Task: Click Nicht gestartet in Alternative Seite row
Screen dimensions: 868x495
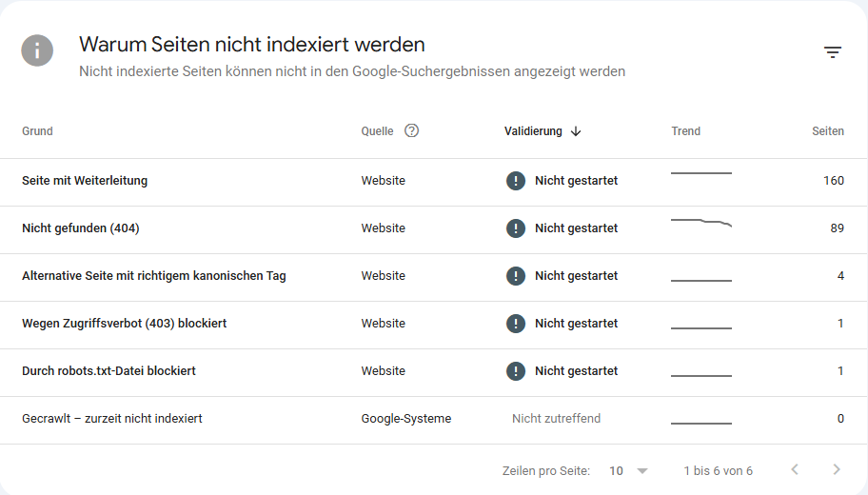Action: coord(576,276)
